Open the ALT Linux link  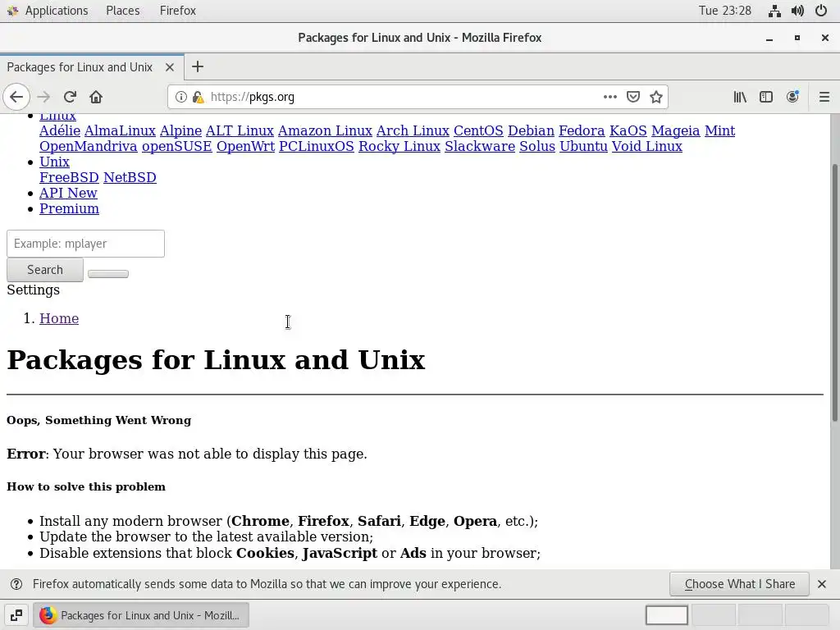tap(240, 130)
